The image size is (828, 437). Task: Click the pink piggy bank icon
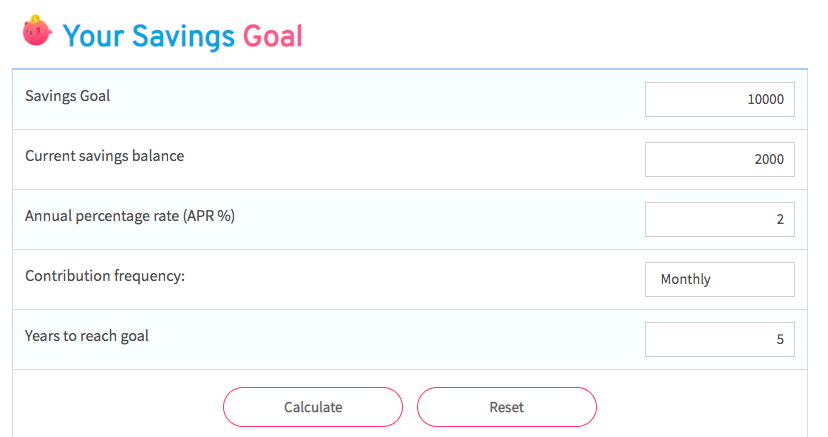coord(37,31)
